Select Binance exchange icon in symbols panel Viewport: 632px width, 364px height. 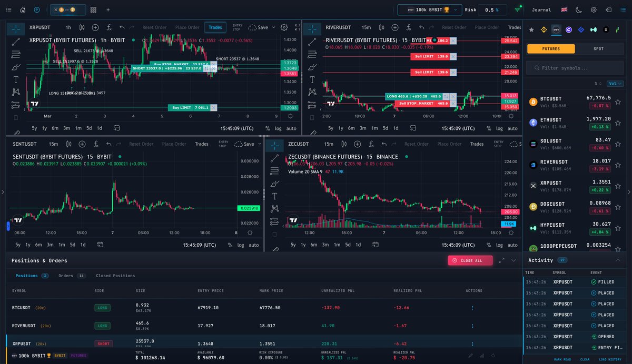pos(544,30)
